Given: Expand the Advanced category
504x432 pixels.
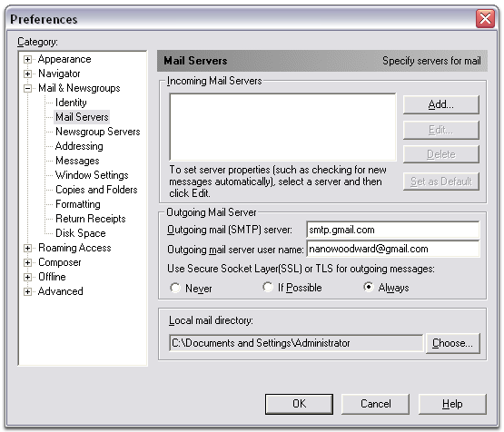Looking at the screenshot, I should (x=27, y=291).
